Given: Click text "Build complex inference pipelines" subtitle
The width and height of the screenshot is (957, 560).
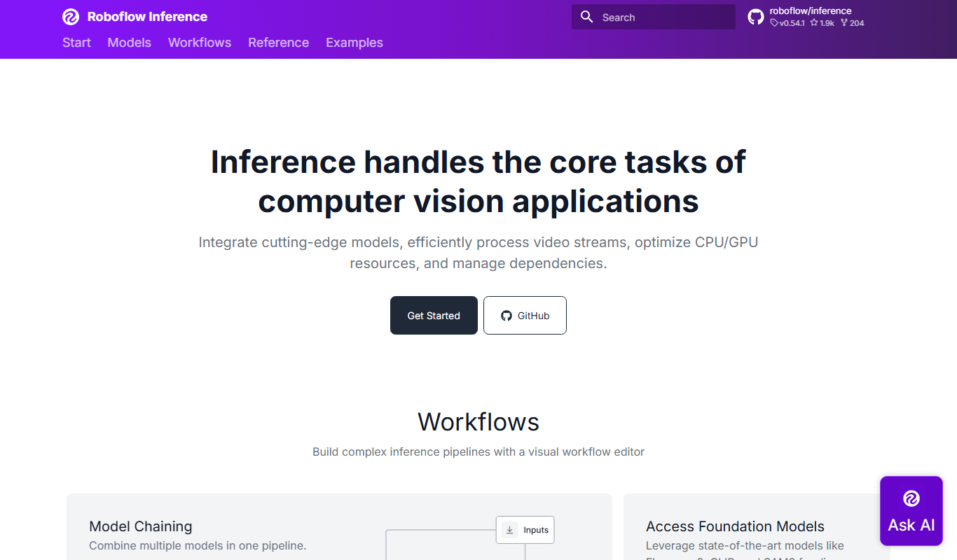Looking at the screenshot, I should pyautogui.click(x=478, y=452).
